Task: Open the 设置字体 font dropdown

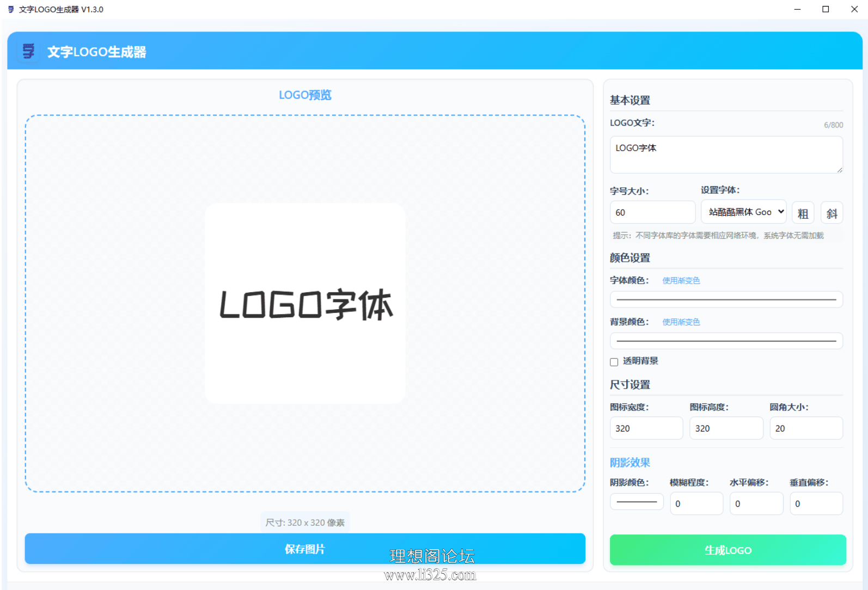Action: pyautogui.click(x=743, y=212)
